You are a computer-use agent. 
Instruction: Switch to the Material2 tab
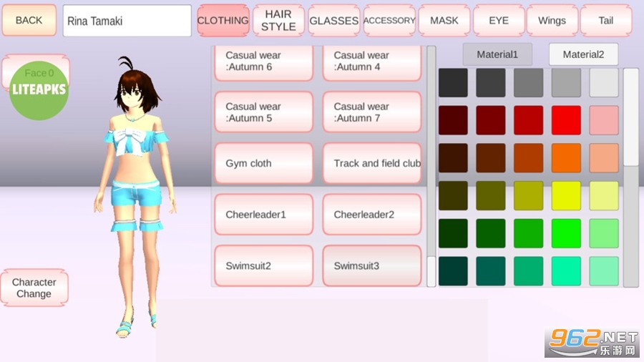click(583, 54)
